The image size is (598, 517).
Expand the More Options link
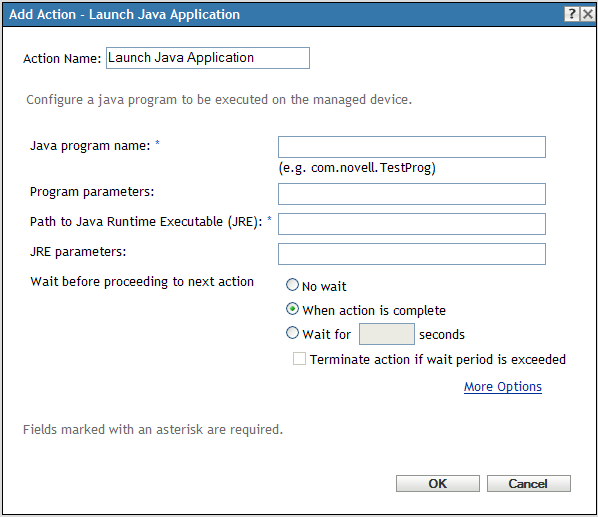coord(503,387)
